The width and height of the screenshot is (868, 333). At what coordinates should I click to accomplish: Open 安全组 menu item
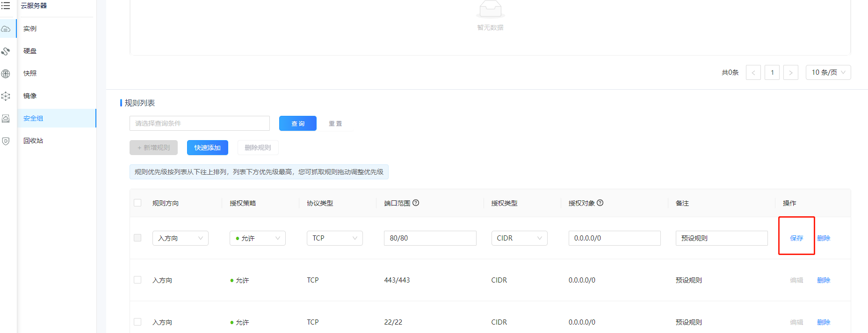coord(57,118)
